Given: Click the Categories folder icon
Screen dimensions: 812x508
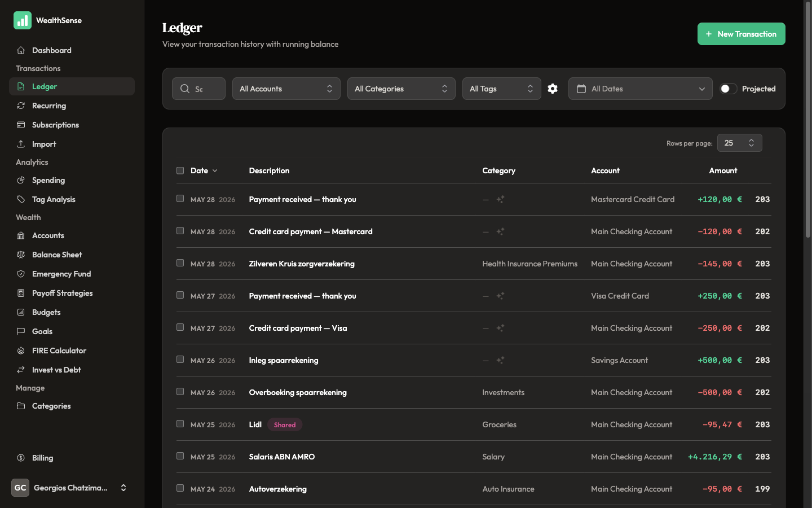Looking at the screenshot, I should [21, 406].
